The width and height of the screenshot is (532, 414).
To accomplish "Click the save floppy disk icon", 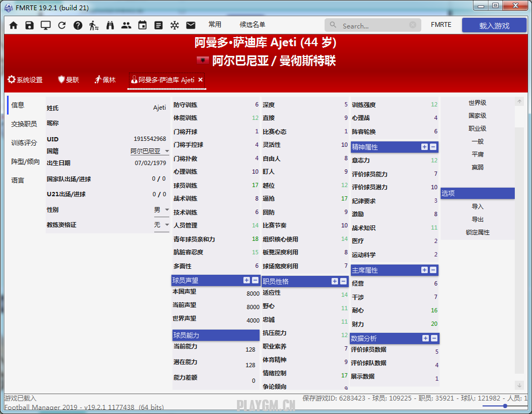I will pyautogui.click(x=30, y=25).
